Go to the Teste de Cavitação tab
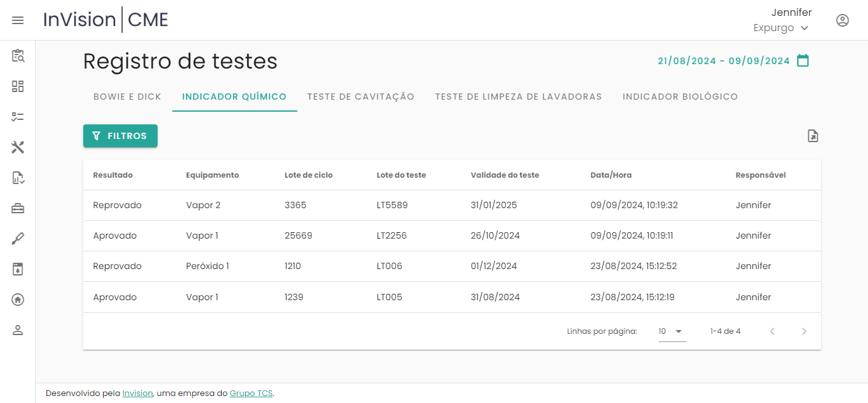The width and height of the screenshot is (868, 403). 360,97
